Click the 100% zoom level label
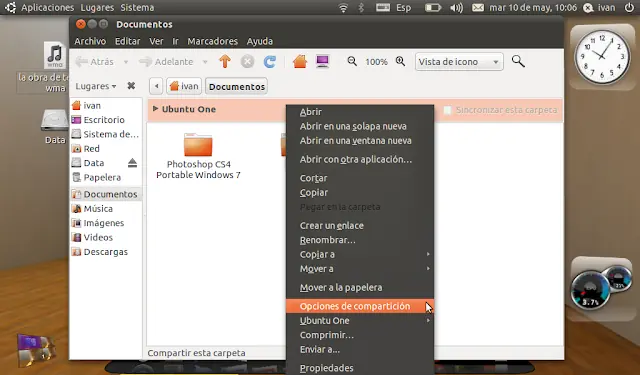 pyautogui.click(x=376, y=62)
